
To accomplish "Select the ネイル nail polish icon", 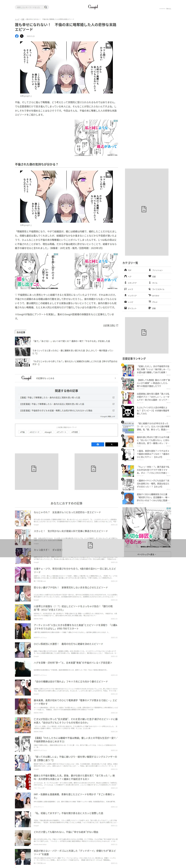I will coord(150,283).
